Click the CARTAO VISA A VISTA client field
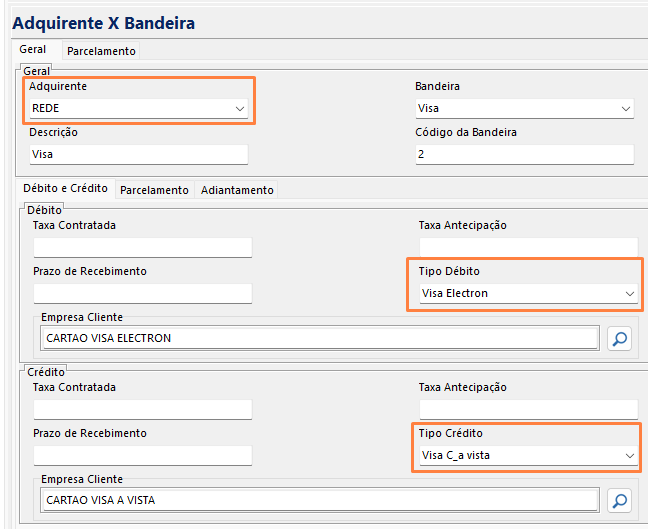This screenshot has height=529, width=648. (319, 501)
